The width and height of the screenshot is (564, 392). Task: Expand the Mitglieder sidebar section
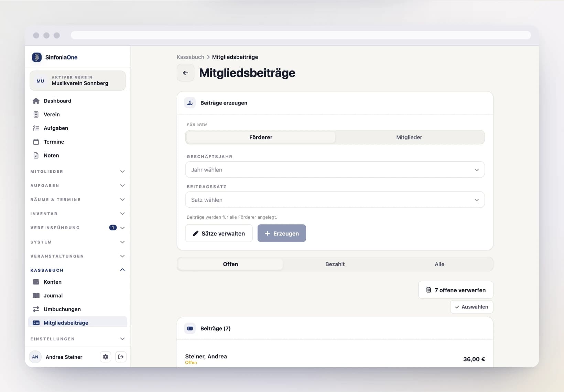(77, 171)
